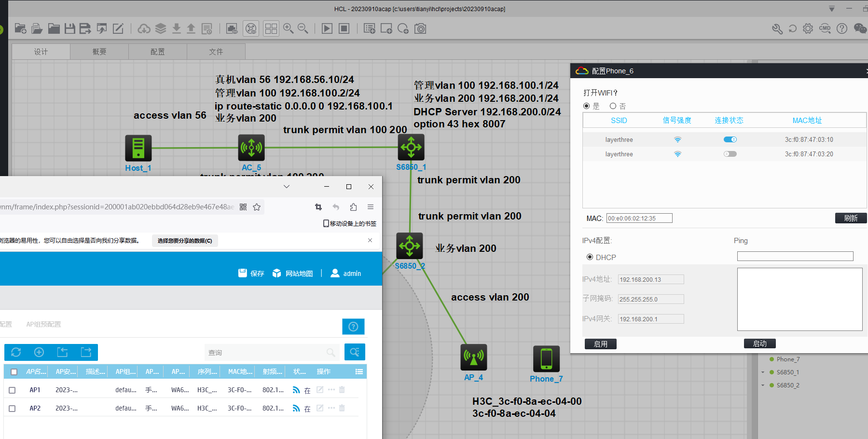
Task: Click the QR code icon in address bar
Action: pyautogui.click(x=243, y=207)
